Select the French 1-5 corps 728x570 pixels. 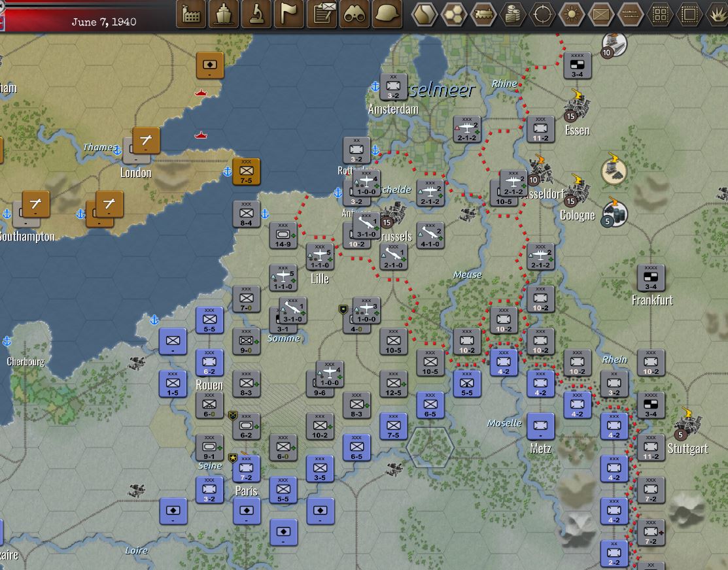click(x=173, y=384)
